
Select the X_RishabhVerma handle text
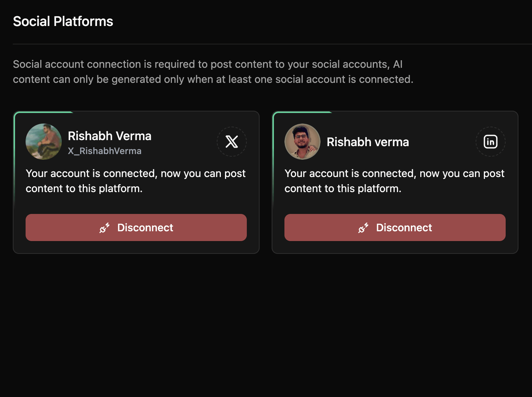coord(105,151)
